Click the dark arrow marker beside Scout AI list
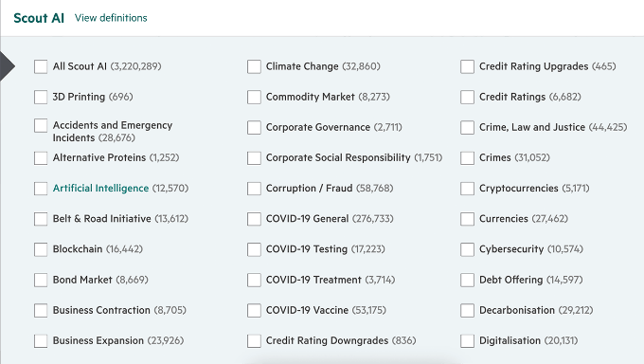The image size is (644, 364). (x=8, y=66)
